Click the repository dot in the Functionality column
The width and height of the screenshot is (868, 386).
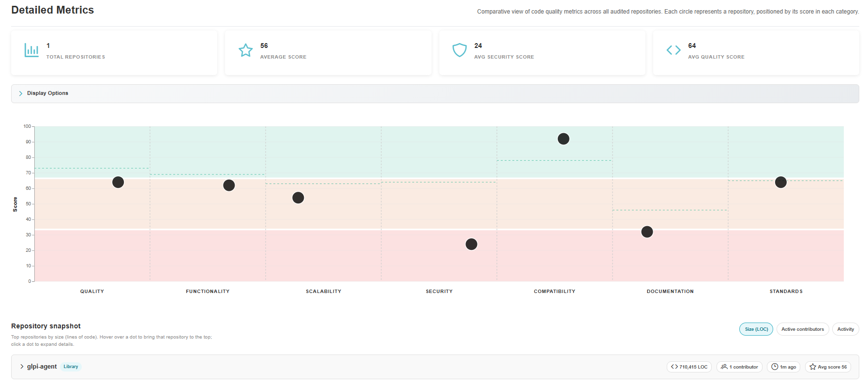pos(229,185)
